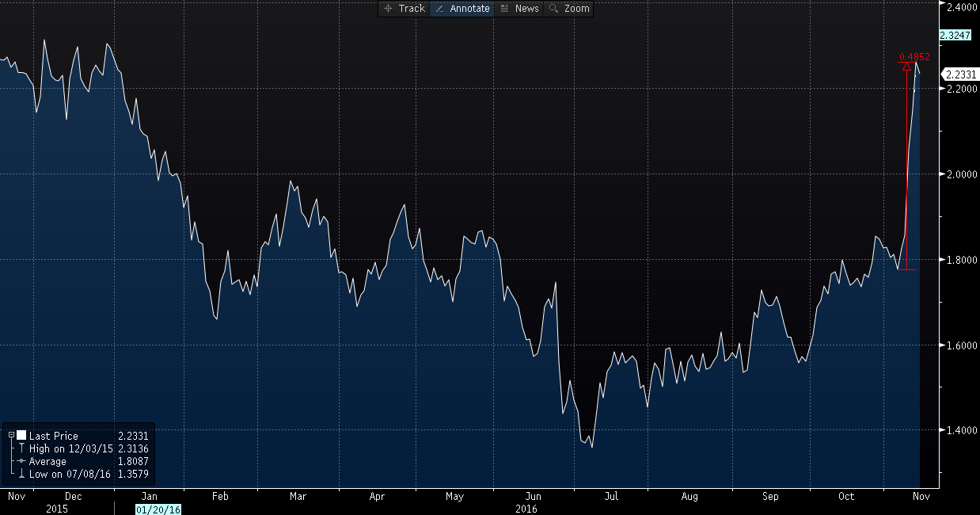Select the 'Last Price' legend label

(54, 436)
